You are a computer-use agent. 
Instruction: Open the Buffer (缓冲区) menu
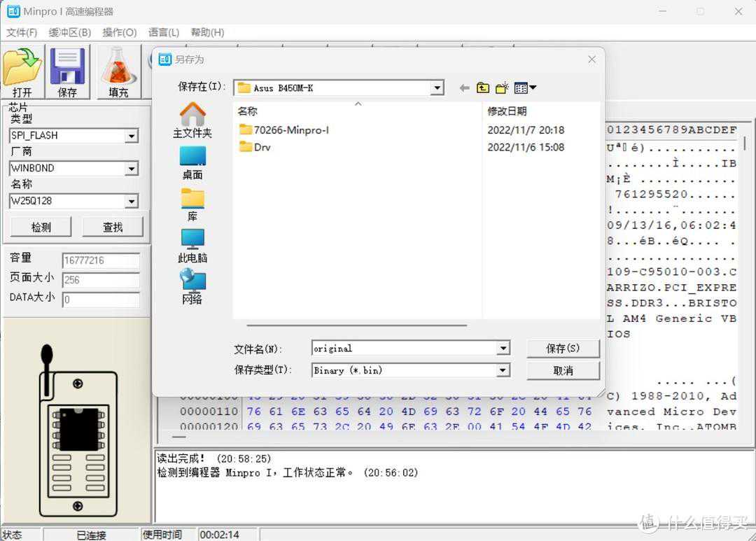click(x=70, y=32)
